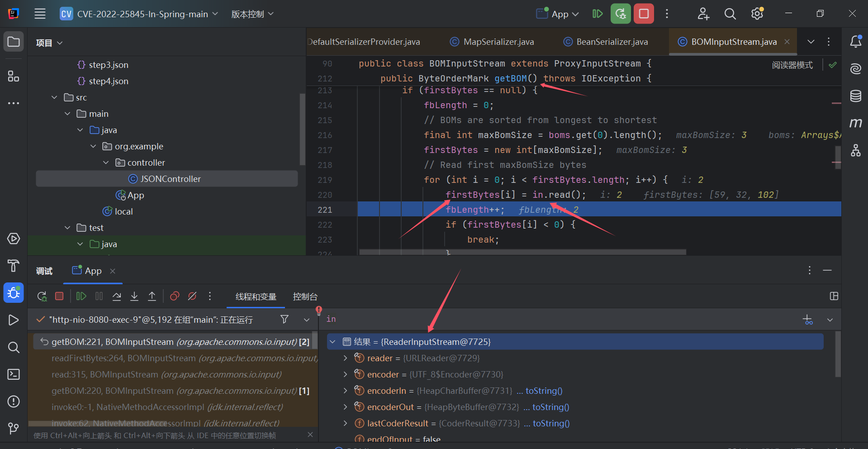This screenshot has height=449, width=868.
Task: Open the thread selector dropdown arrow
Action: [x=307, y=320]
